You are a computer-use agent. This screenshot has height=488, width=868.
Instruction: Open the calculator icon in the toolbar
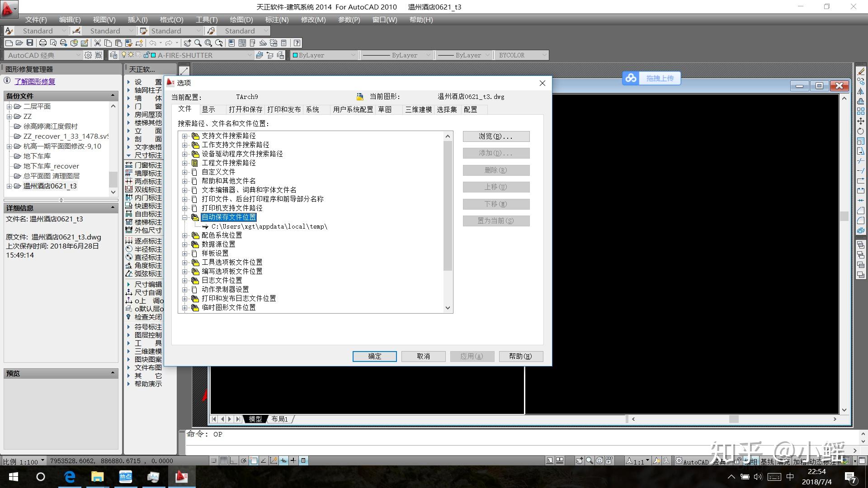(x=283, y=43)
